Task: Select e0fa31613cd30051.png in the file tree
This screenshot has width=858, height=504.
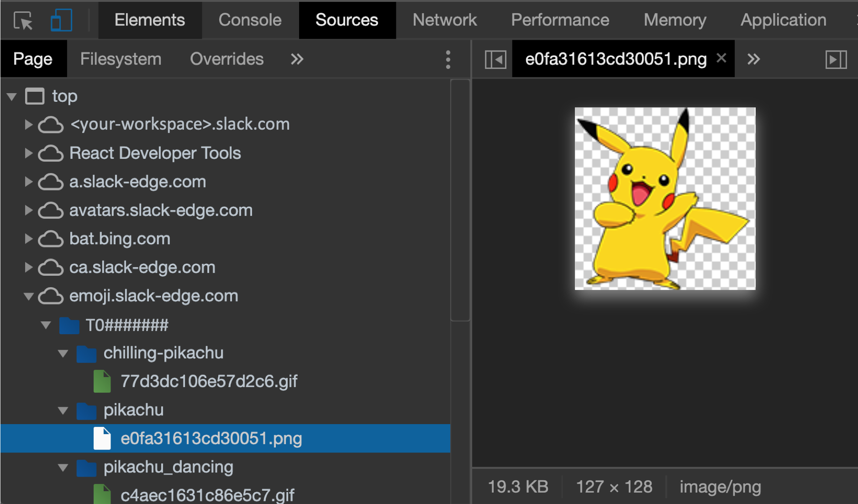Action: pyautogui.click(x=226, y=439)
